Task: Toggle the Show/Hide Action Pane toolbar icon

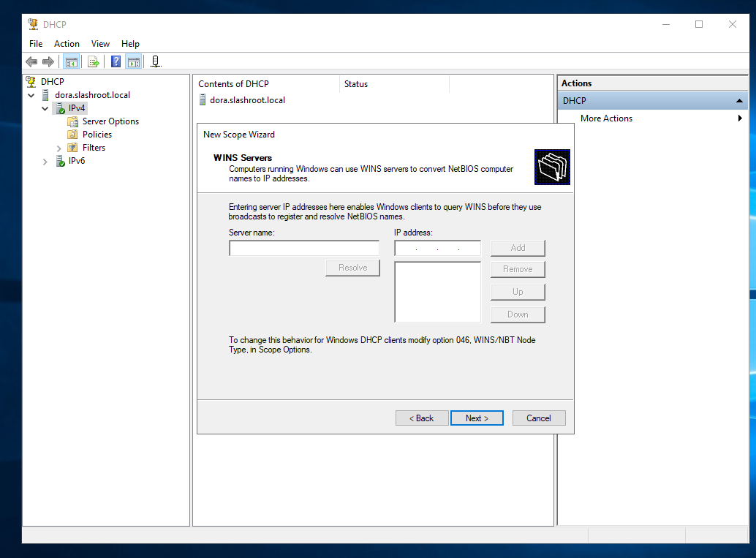Action: (x=133, y=62)
